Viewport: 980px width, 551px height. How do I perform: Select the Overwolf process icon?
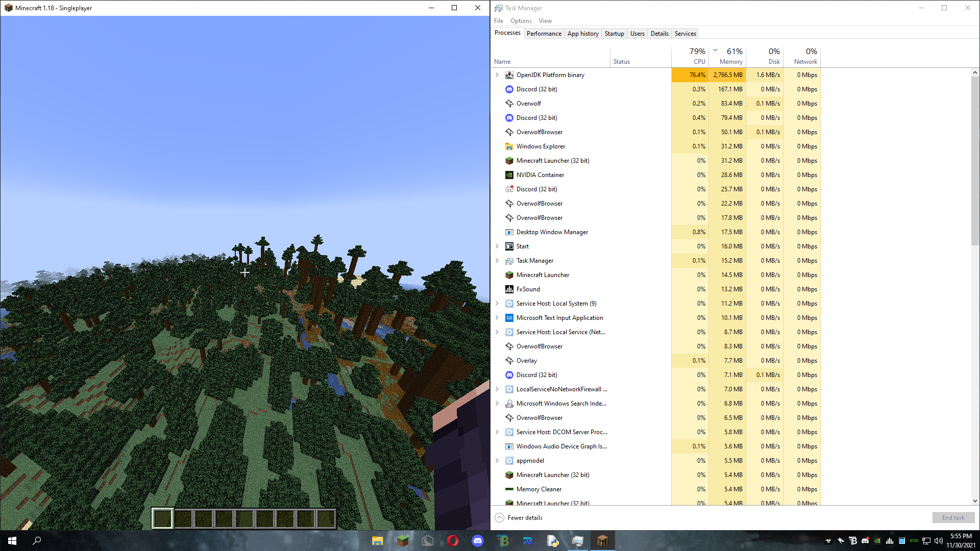point(509,104)
